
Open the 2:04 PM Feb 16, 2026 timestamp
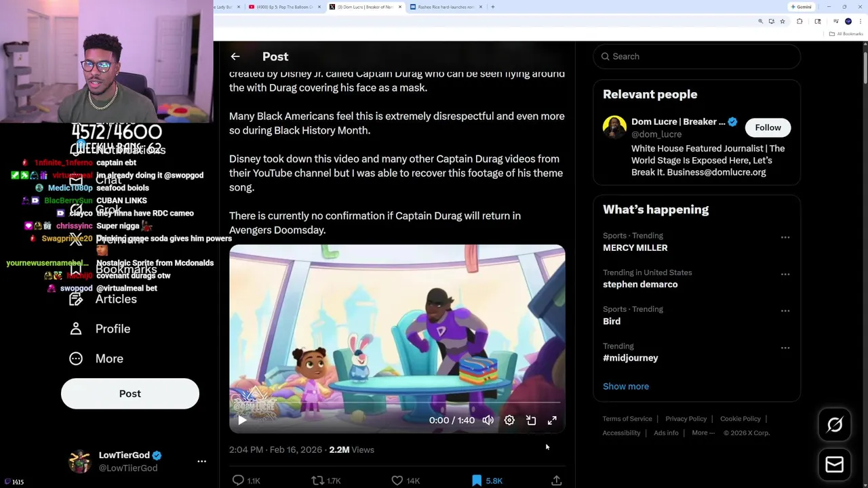pos(277,449)
